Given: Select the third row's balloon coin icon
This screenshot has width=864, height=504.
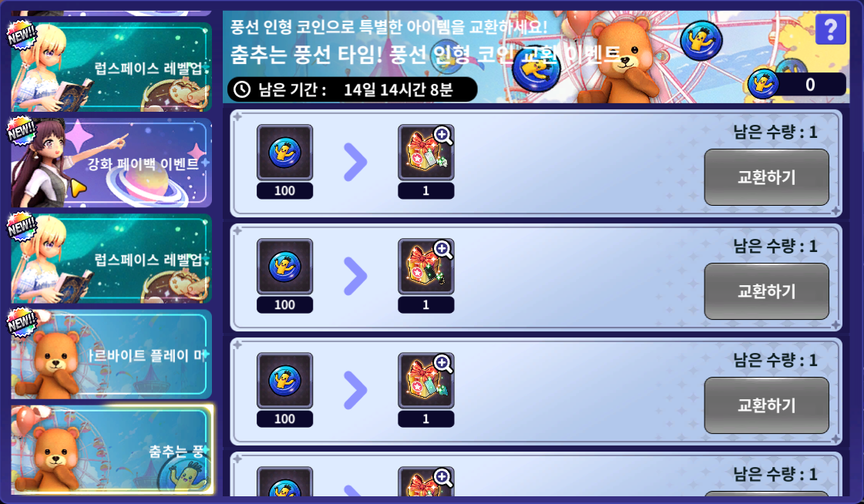Looking at the screenshot, I should point(284,381).
